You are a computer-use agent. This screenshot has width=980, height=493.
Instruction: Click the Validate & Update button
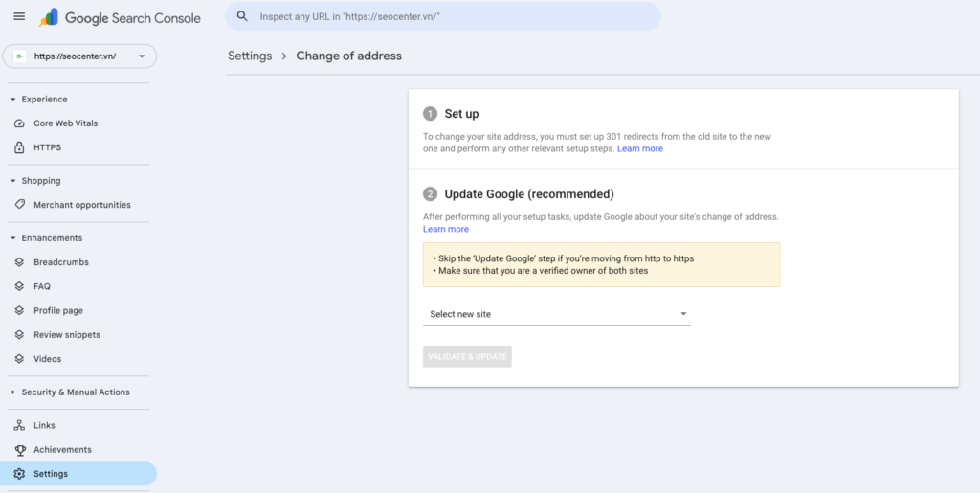[467, 357]
